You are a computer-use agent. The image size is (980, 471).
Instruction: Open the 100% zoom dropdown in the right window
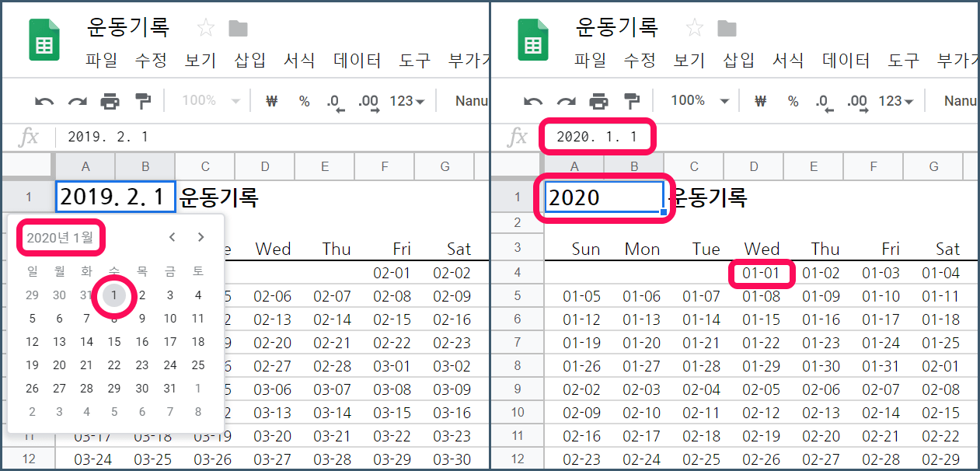pyautogui.click(x=699, y=101)
